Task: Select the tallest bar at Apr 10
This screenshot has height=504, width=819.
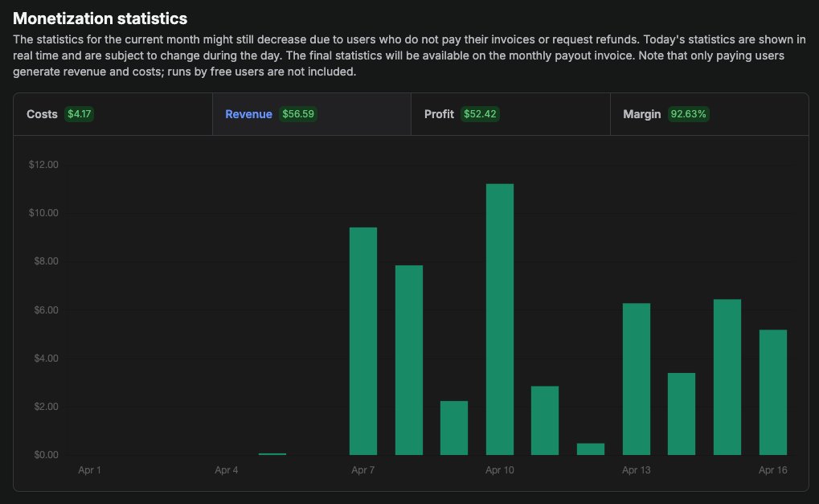Action: pyautogui.click(x=500, y=319)
